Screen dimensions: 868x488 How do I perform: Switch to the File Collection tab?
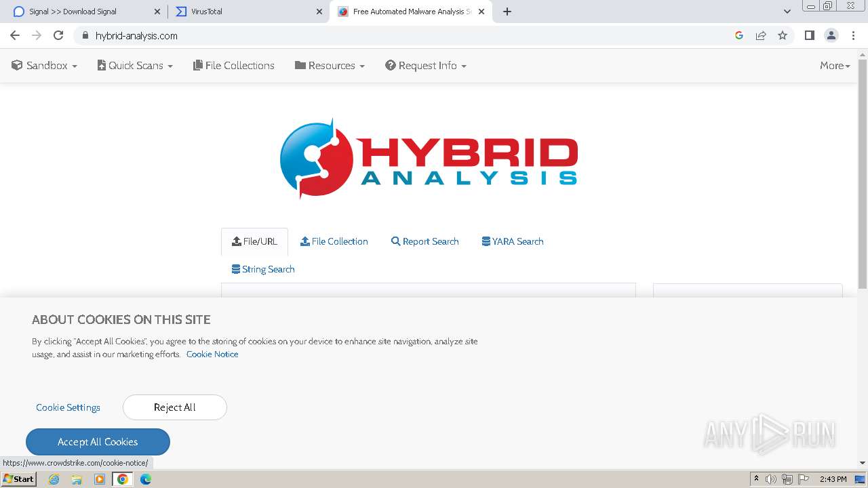point(334,241)
